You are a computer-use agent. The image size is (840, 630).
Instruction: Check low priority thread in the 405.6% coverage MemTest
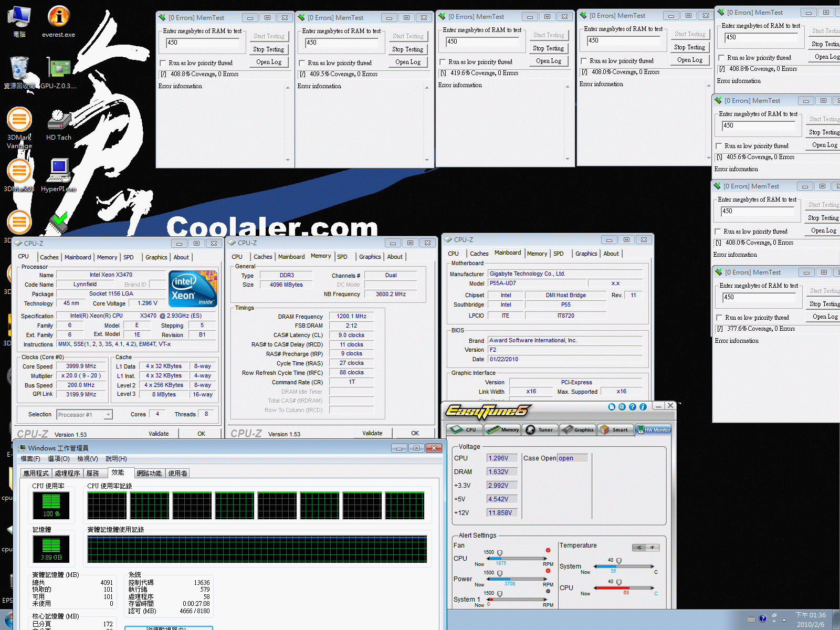pos(719,146)
